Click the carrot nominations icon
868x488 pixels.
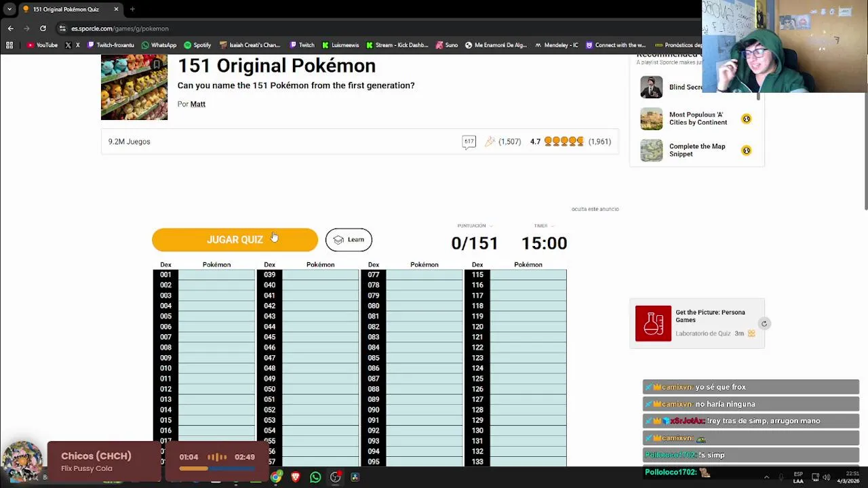point(490,142)
